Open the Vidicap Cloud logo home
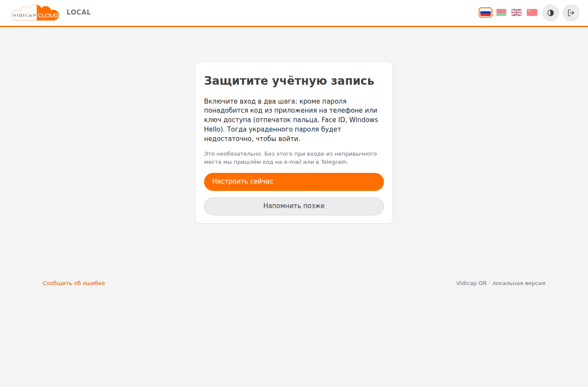 coord(35,13)
